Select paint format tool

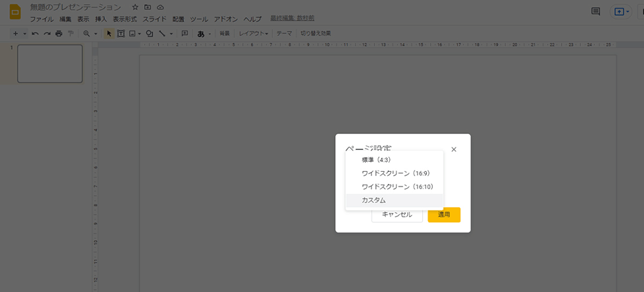click(x=70, y=34)
